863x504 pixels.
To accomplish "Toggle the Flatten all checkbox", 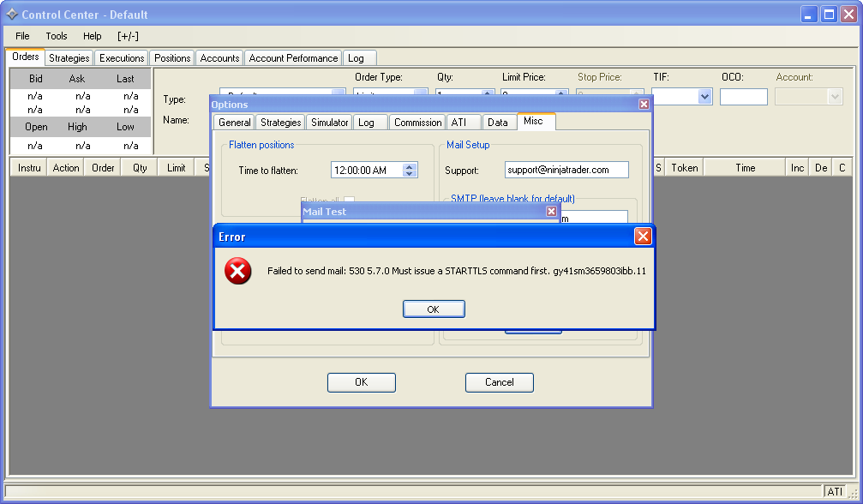I will pos(350,201).
